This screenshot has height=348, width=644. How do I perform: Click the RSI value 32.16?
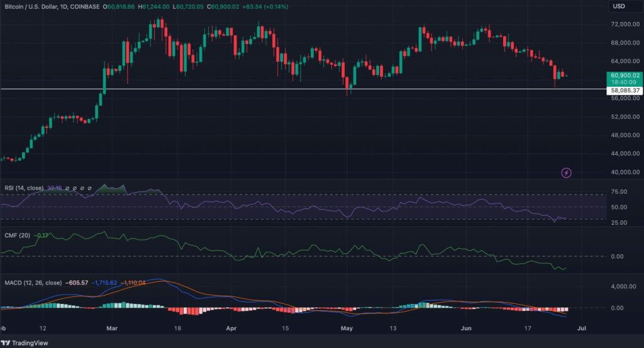point(54,188)
